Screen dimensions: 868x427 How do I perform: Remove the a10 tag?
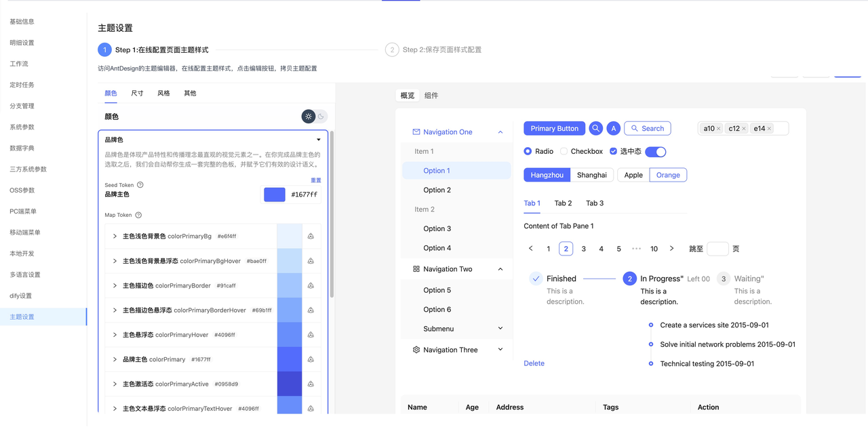[719, 129]
